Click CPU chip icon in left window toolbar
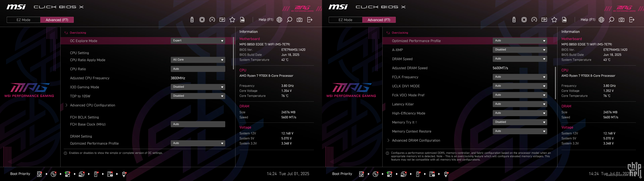 click(202, 20)
